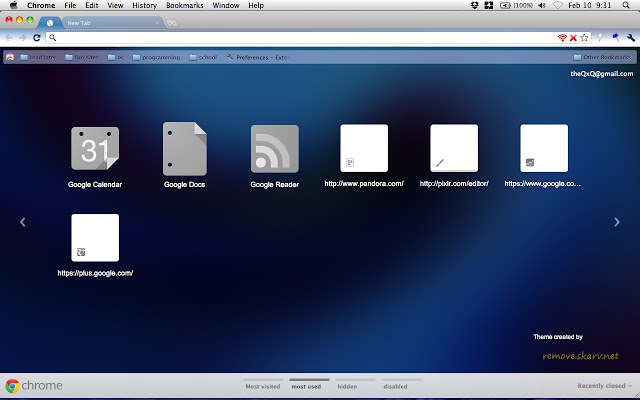Screen dimensions: 640x400
Task: Open the History menu
Action: [144, 5]
